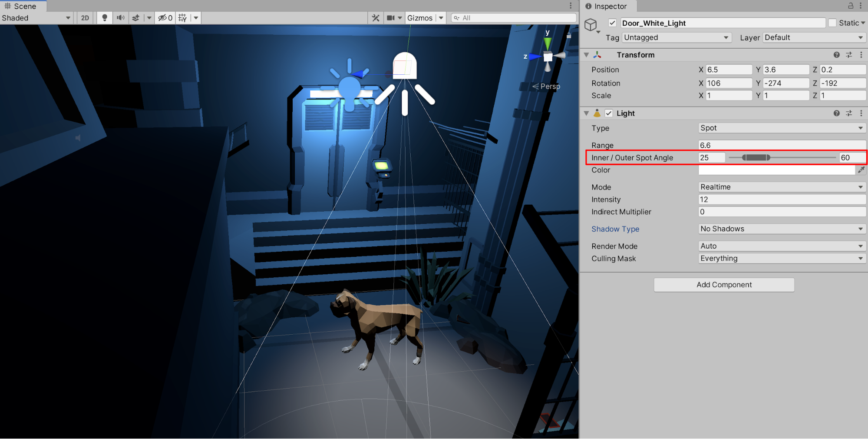Click the Inspector lock icon
868x439 pixels.
851,6
